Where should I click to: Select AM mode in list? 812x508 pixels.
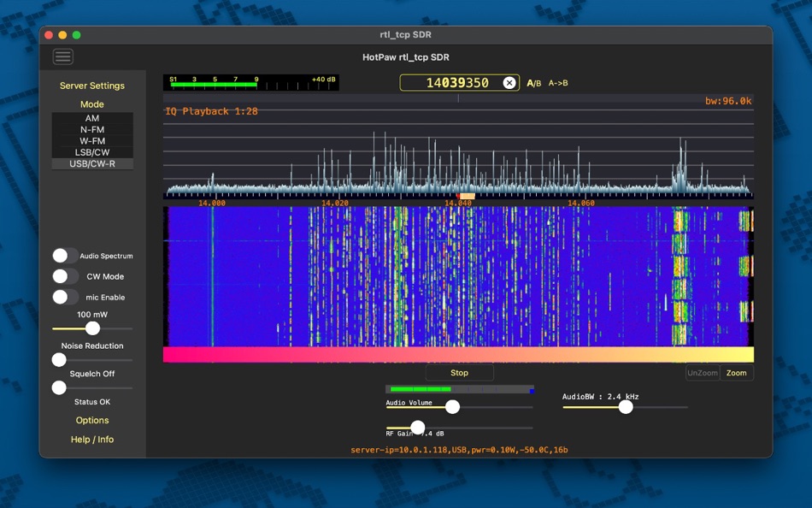92,118
